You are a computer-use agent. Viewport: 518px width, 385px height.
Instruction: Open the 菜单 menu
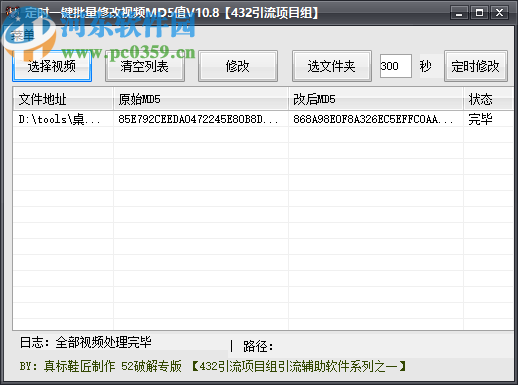click(23, 35)
